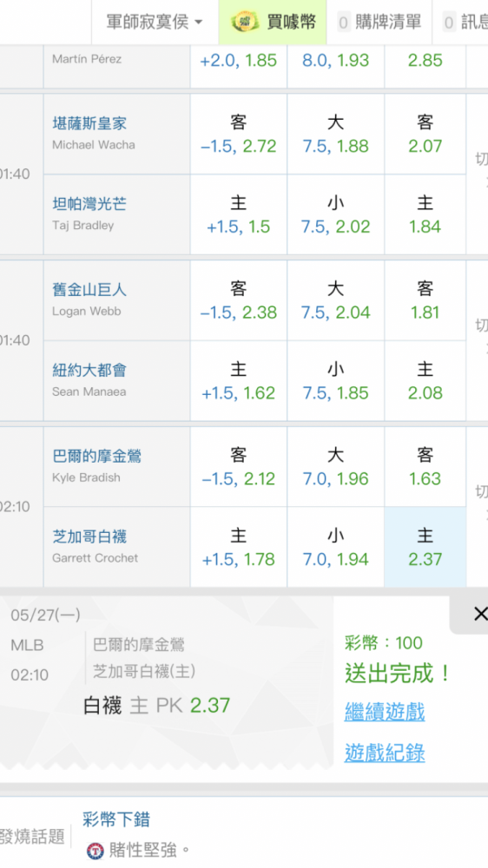The image size is (488, 868).
Task: Choose 紐約大都會 home moneyline 2.08
Action: (425, 381)
